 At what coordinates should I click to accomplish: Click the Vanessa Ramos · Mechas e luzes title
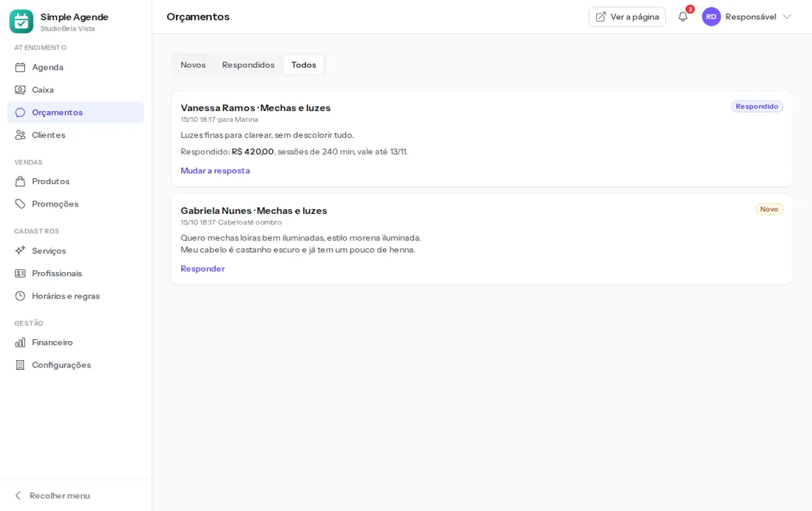click(x=256, y=108)
